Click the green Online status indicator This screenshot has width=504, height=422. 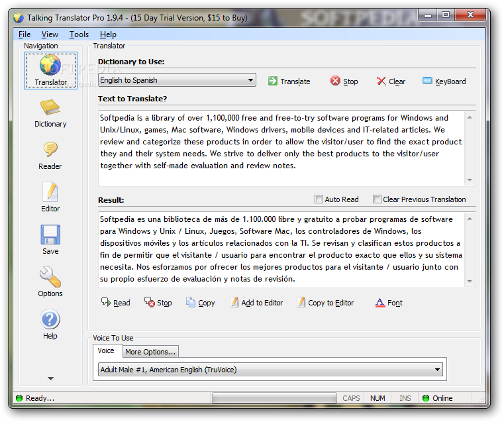426,398
